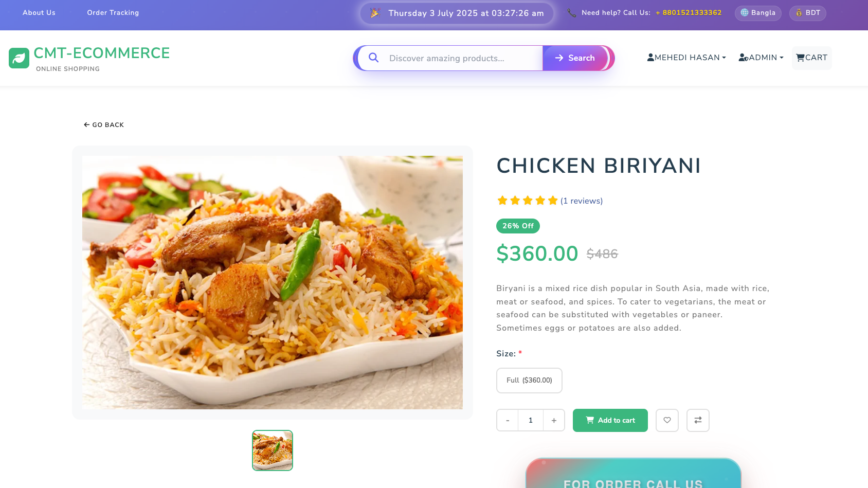
Task: Expand the Mehedi Hasan account dropdown
Action: [686, 58]
